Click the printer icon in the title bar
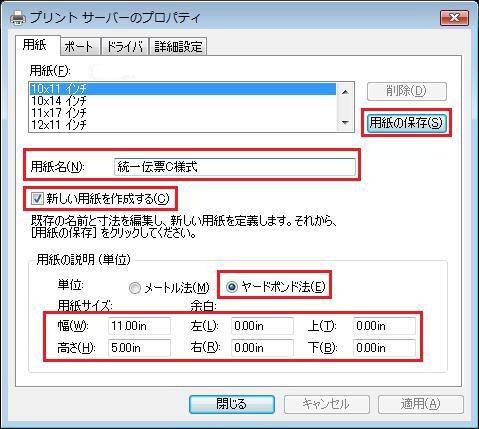 point(18,18)
